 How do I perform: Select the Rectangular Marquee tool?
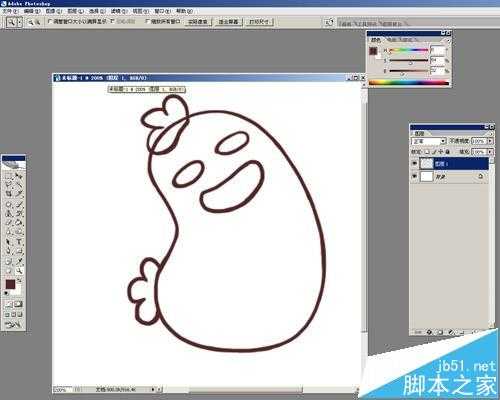[x=9, y=176]
